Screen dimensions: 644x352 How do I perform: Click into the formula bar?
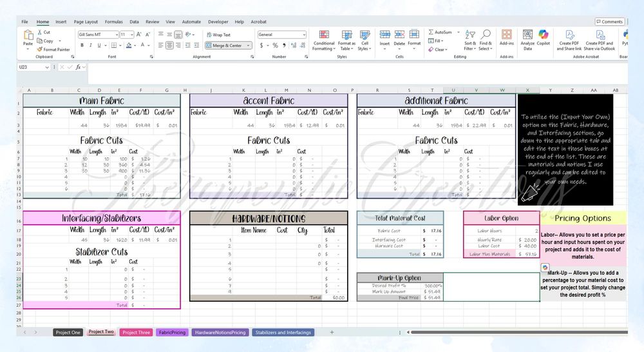click(357, 73)
